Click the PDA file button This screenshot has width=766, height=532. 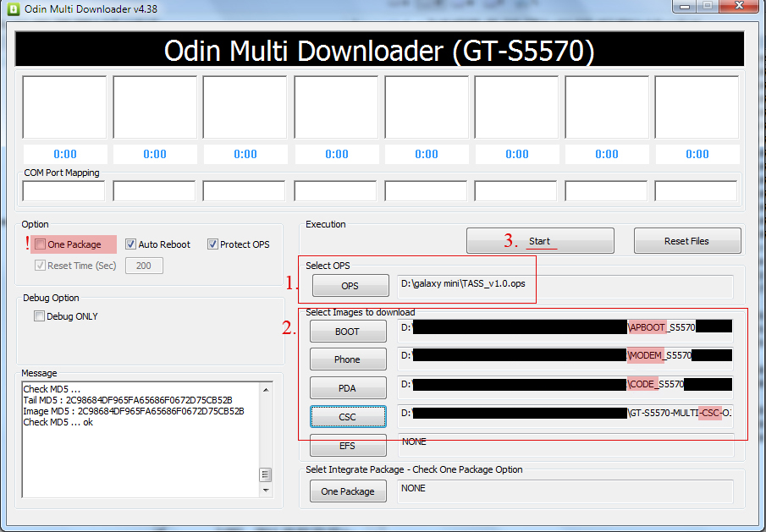pos(347,388)
